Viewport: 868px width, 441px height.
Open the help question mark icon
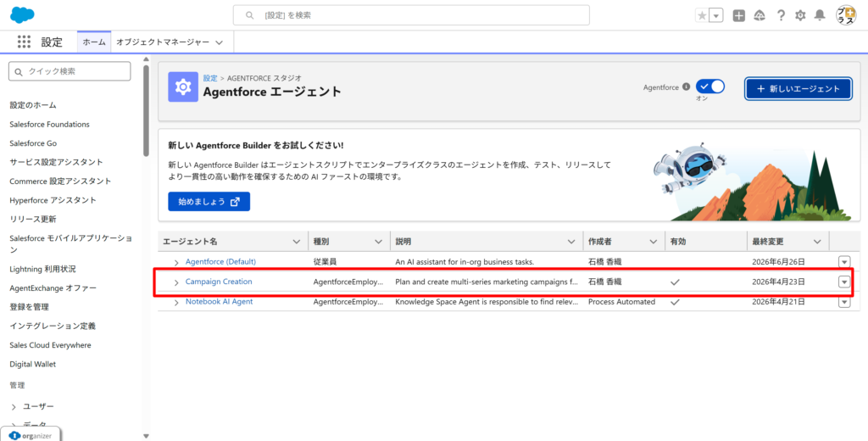click(x=781, y=15)
